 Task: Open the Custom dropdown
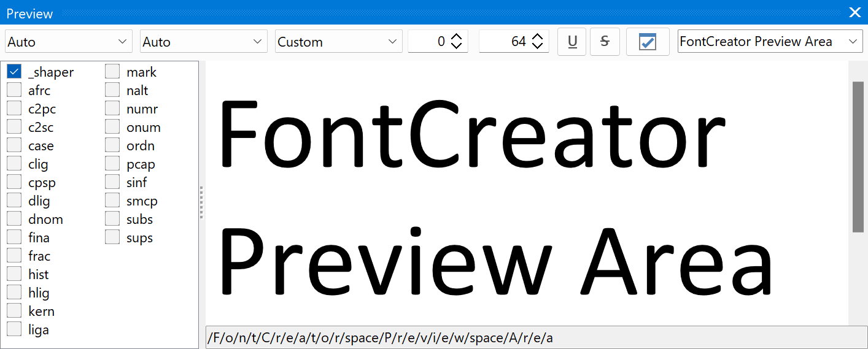[339, 42]
